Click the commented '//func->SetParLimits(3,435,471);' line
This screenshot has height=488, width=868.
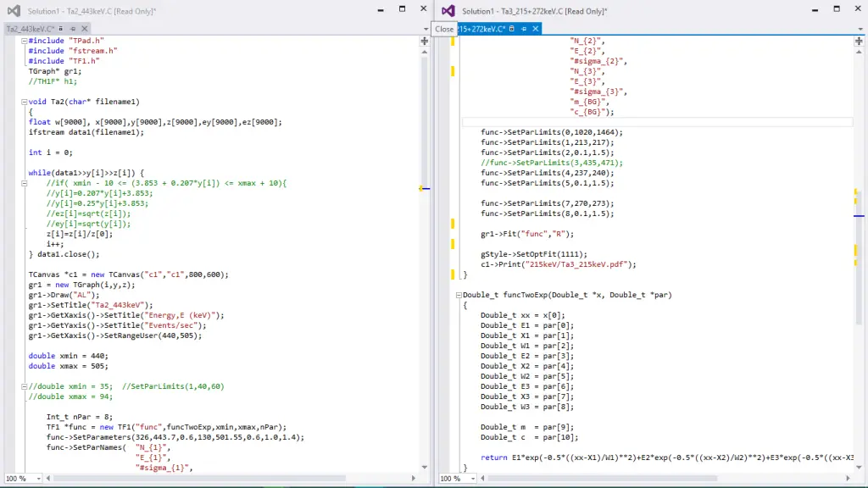pos(551,163)
